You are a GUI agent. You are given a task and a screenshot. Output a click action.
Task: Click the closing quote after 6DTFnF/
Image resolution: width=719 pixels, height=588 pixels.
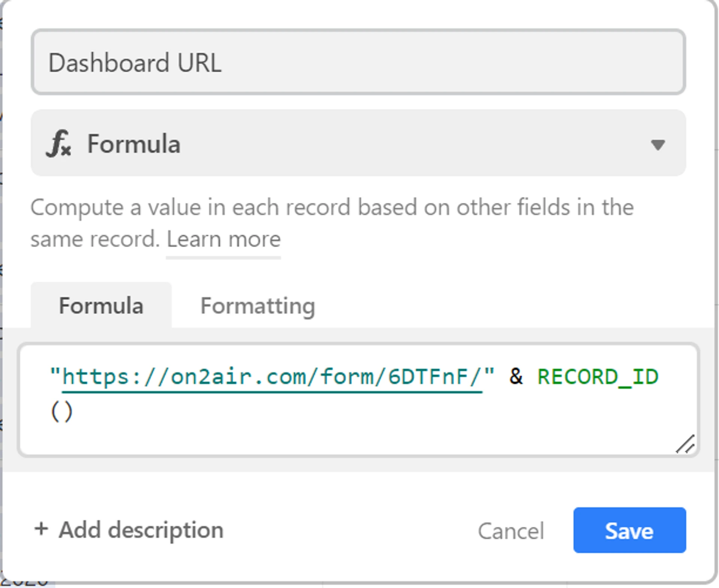point(489,375)
